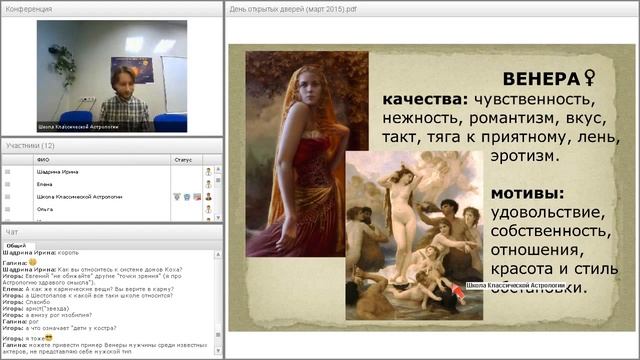The height and width of the screenshot is (360, 640).
Task: Toggle the square marker beside Ольга
Action: tap(7, 209)
